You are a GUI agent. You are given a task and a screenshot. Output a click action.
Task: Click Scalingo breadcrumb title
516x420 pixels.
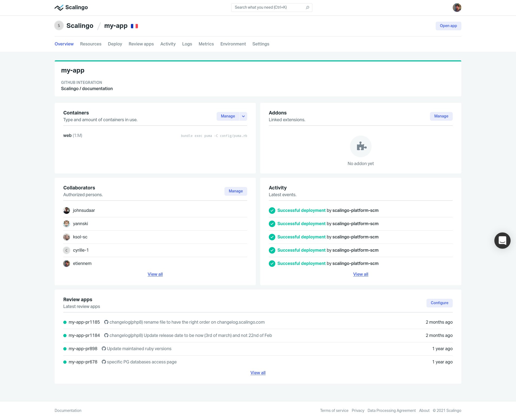(80, 26)
